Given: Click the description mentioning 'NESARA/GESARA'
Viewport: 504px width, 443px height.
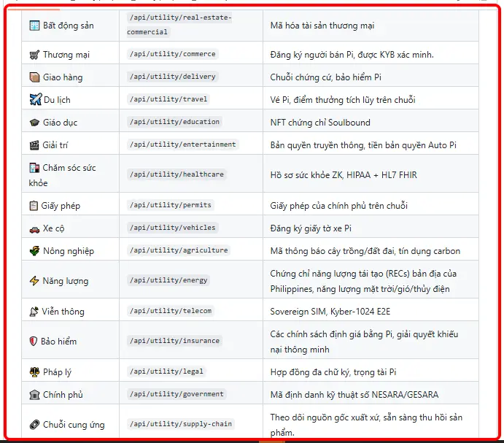Looking at the screenshot, I should pyautogui.click(x=354, y=395).
